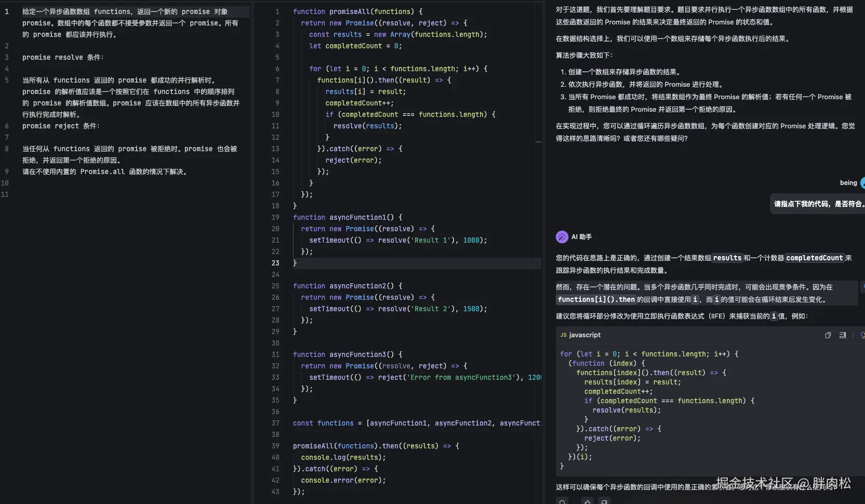This screenshot has height=504, width=865.
Task: Click line number 19 in code editor
Action: (275, 217)
